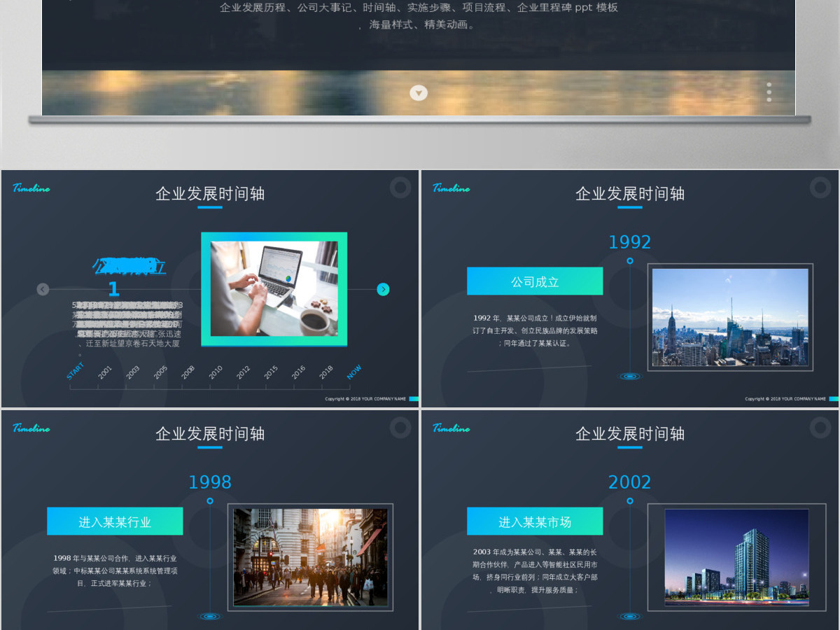
Task: Click the 企业发展时间轴 title on the laptop slide
Action: (210, 194)
